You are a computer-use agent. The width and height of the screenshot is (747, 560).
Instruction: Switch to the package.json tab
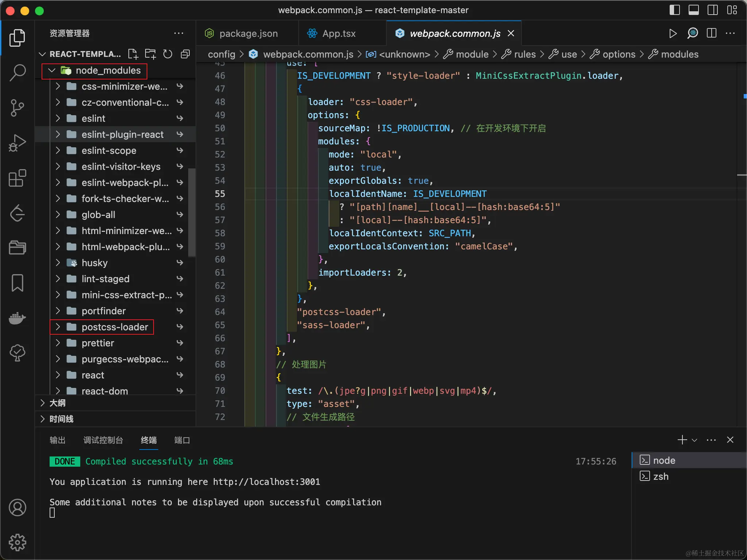[248, 34]
